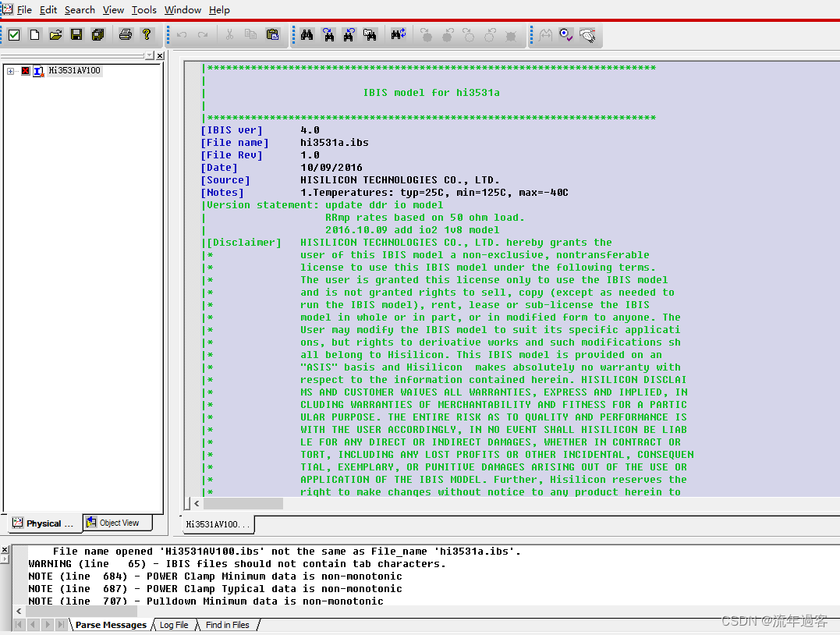Click the grayed Redo arrow icon
840x635 pixels.
(203, 35)
